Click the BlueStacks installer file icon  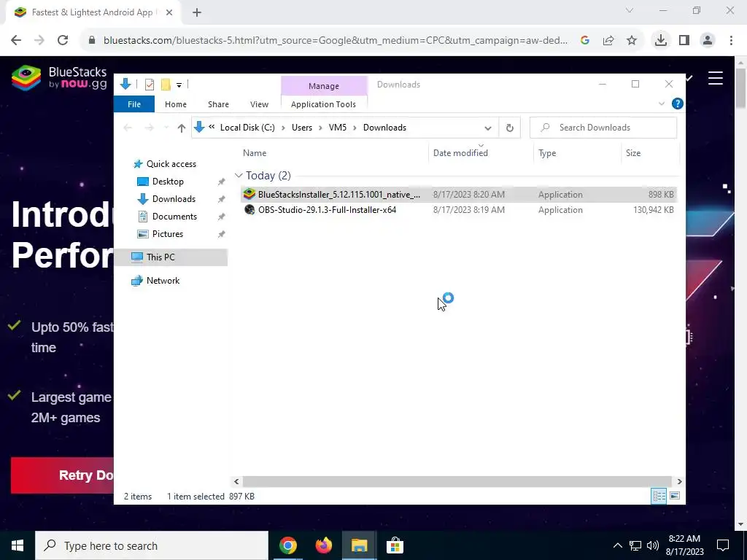(249, 194)
